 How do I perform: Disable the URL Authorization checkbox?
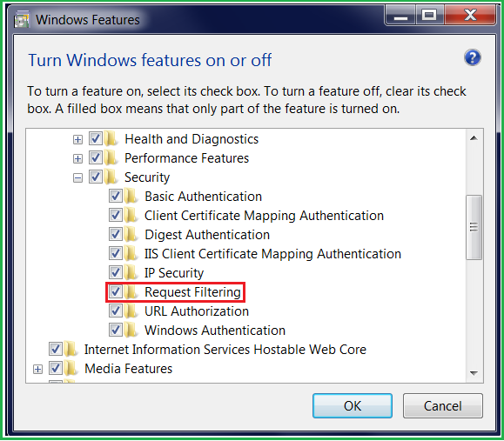pos(116,311)
